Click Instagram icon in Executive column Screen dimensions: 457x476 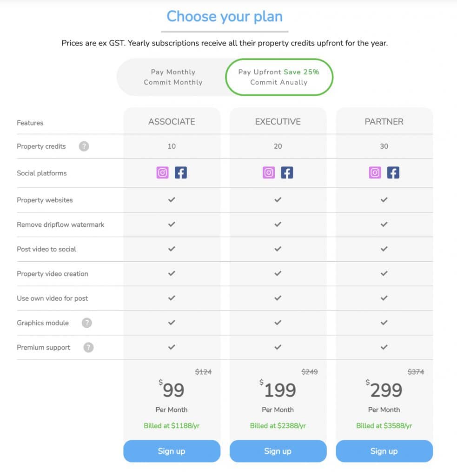[269, 173]
